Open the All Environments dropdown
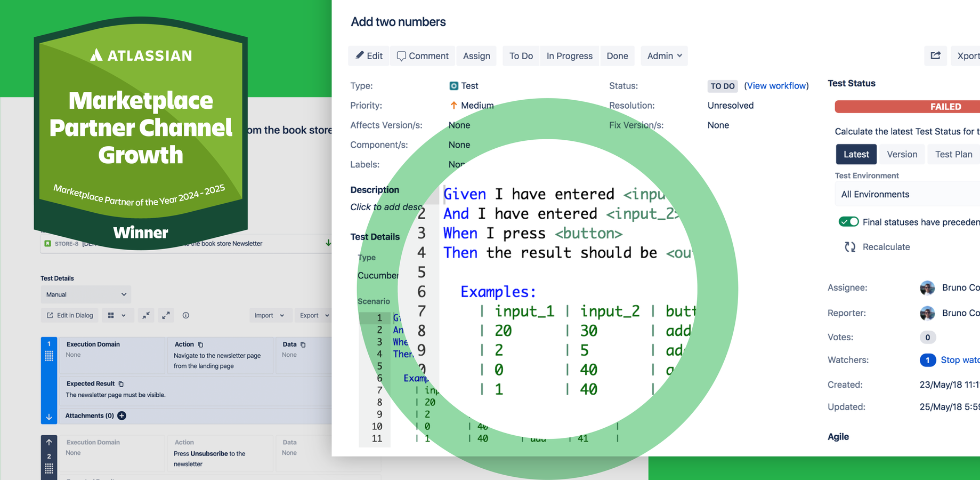This screenshot has width=980, height=480. coord(907,194)
